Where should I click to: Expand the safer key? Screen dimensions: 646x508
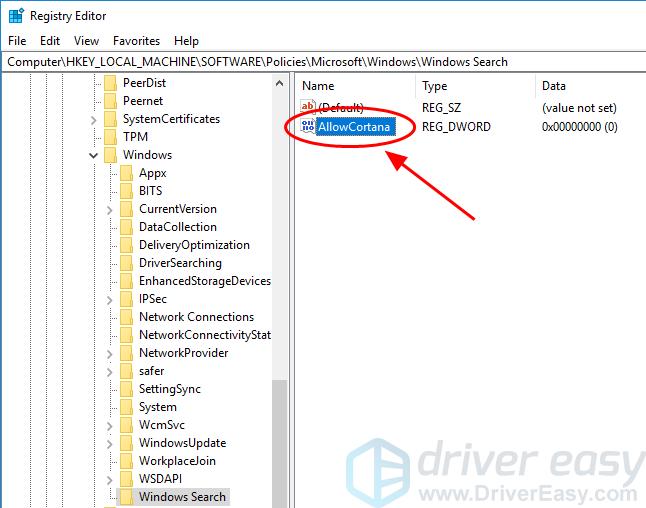110,372
